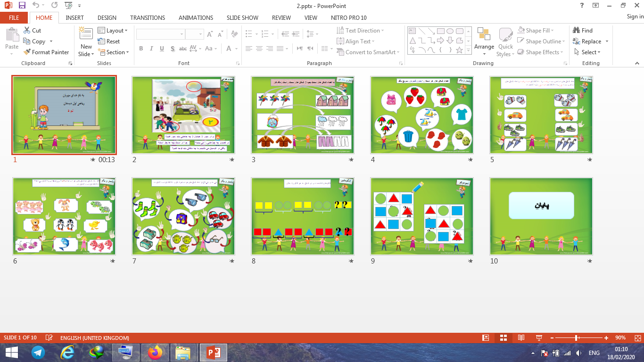The height and width of the screenshot is (362, 644).
Task: Switch to the ANIMATIONS tab
Action: click(196, 18)
